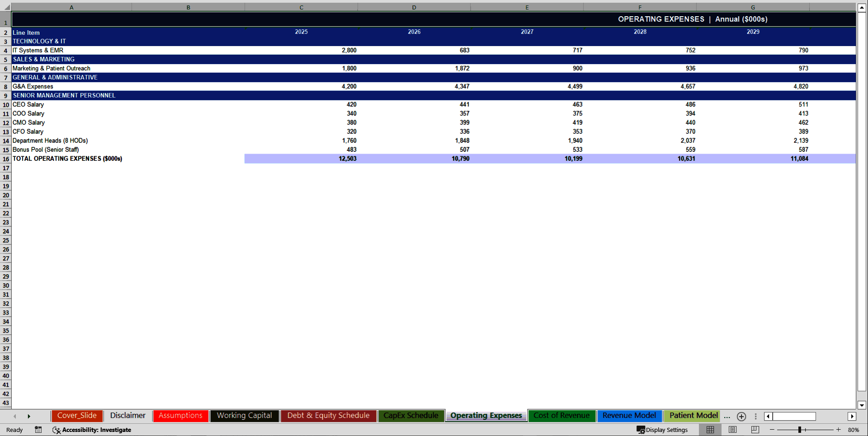Switch to the Operating Expenses sheet tab
The image size is (868, 436).
pos(486,415)
